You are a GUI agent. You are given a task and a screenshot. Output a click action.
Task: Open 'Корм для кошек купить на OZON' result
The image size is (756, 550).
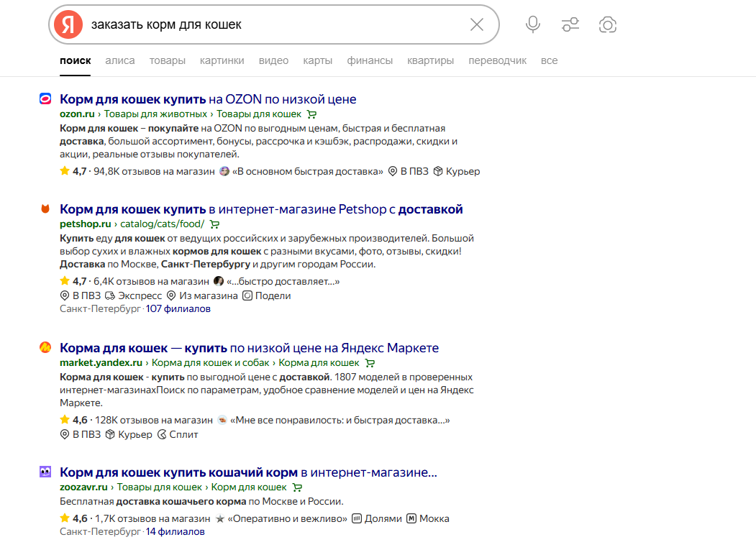pos(208,99)
